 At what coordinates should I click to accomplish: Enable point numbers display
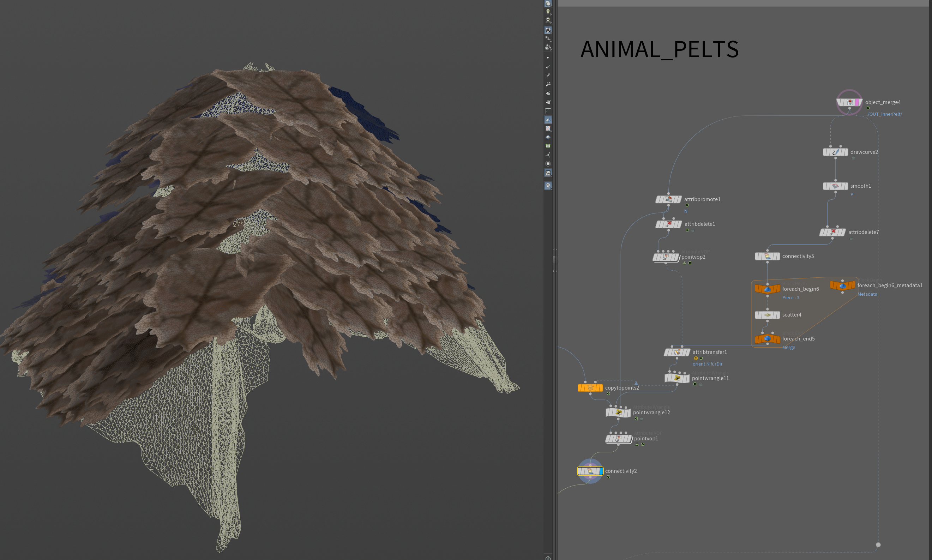coord(548,84)
